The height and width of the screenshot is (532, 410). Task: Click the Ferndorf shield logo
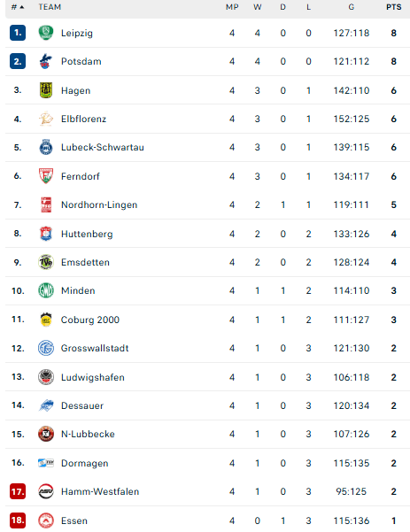(x=46, y=176)
